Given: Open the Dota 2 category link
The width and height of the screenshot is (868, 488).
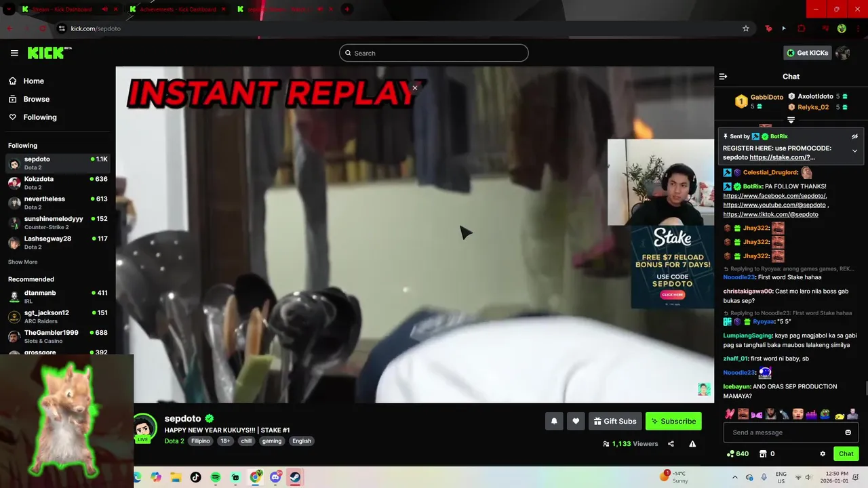Looking at the screenshot, I should coord(174,441).
